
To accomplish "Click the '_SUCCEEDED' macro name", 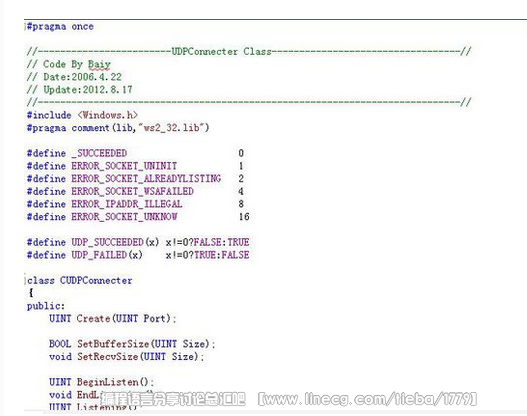I will click(x=99, y=153).
